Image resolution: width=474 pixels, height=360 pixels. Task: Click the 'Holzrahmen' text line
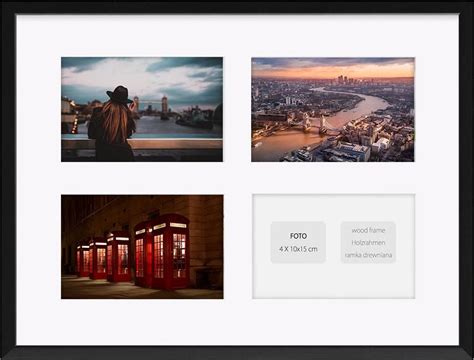(x=368, y=243)
